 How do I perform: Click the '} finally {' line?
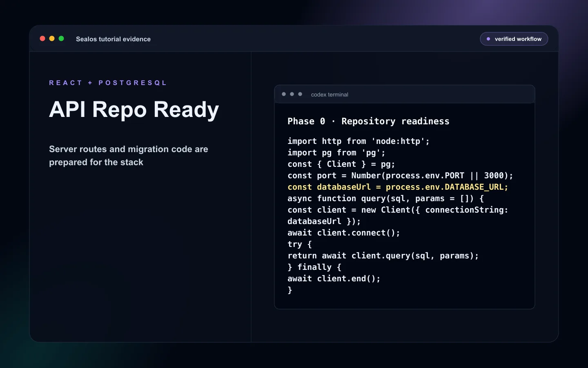(314, 267)
